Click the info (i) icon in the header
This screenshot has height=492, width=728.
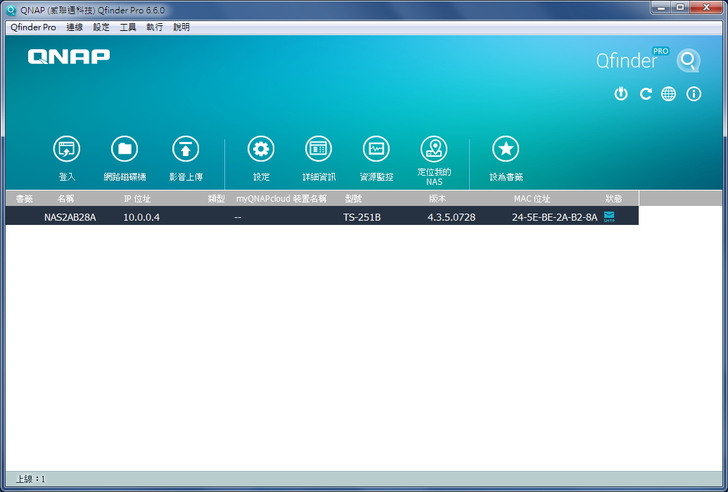[x=693, y=94]
